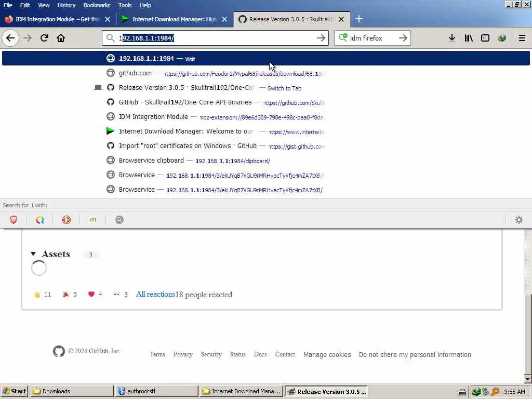This screenshot has width=532, height=399.
Task: Click 'Do not share my personal information'
Action: click(x=415, y=354)
